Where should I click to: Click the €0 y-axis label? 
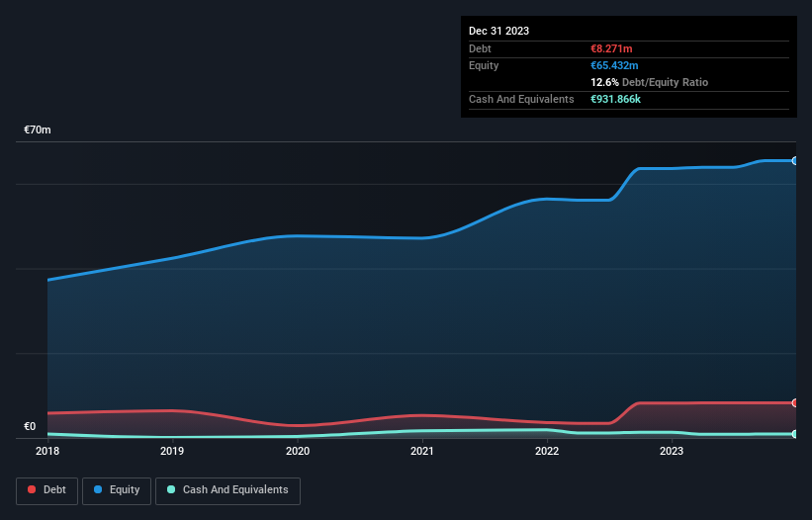click(30, 426)
